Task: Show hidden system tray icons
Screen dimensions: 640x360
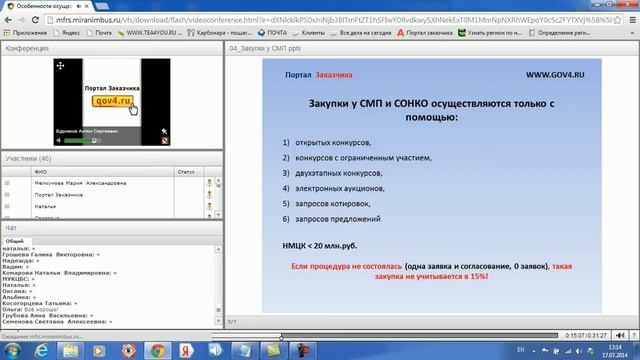Action: click(x=533, y=351)
